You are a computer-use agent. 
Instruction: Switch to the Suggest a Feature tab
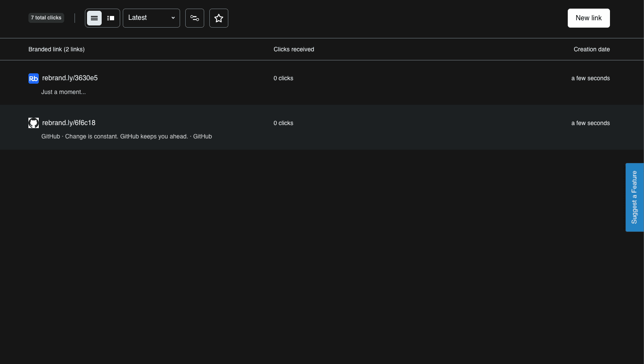click(634, 198)
